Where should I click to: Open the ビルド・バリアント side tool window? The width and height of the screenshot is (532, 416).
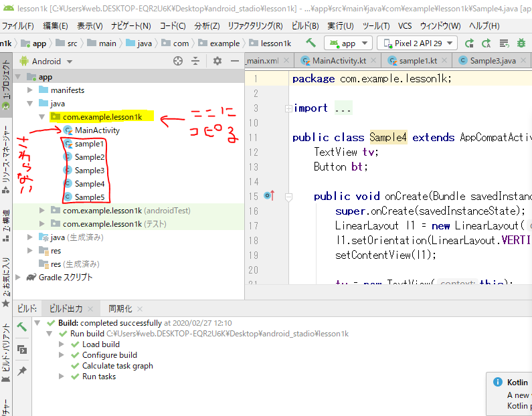(6, 352)
